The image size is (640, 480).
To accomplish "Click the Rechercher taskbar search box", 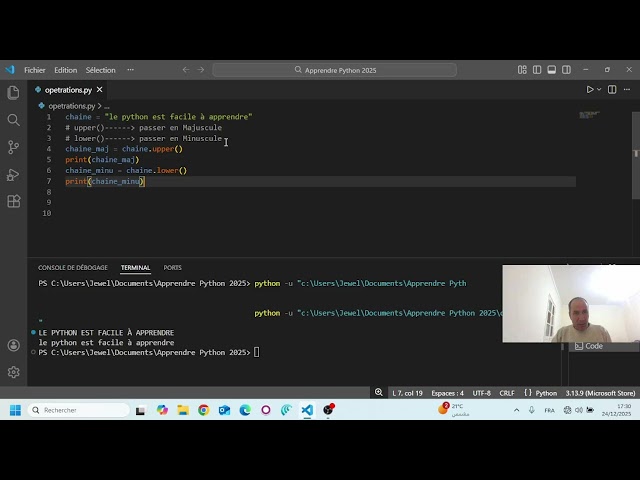I will pyautogui.click(x=79, y=410).
